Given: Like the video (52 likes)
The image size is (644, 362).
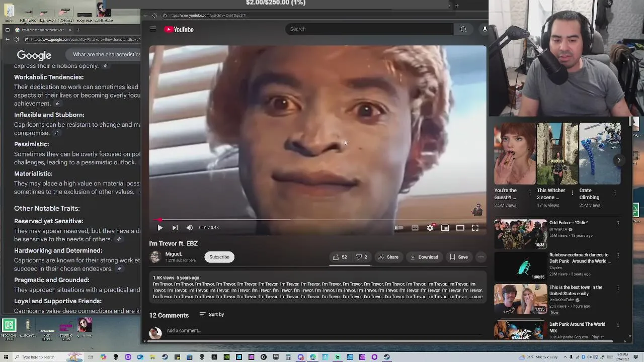Looking at the screenshot, I should 340,257.
